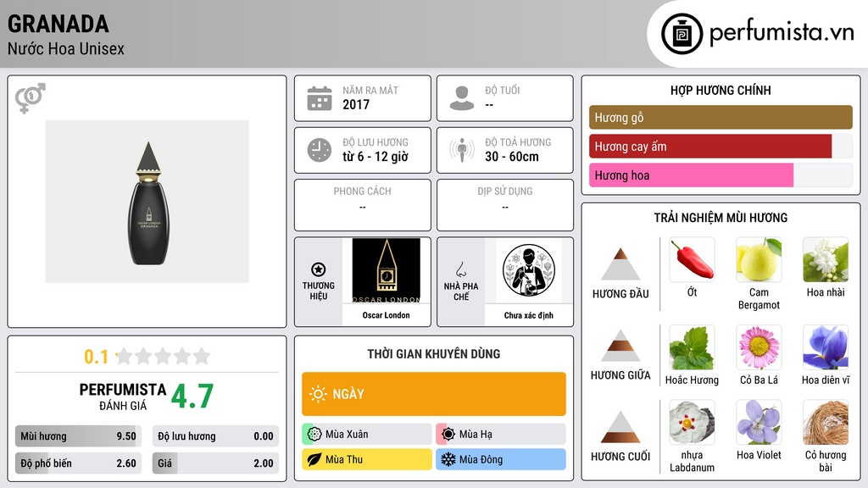This screenshot has height=488, width=868.
Task: Click the perfumista.vn bottle logo icon
Action: coord(682,34)
